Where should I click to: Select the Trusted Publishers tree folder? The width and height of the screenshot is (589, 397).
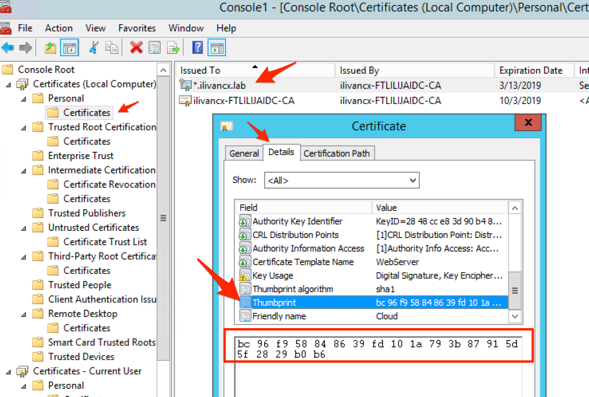click(x=79, y=213)
